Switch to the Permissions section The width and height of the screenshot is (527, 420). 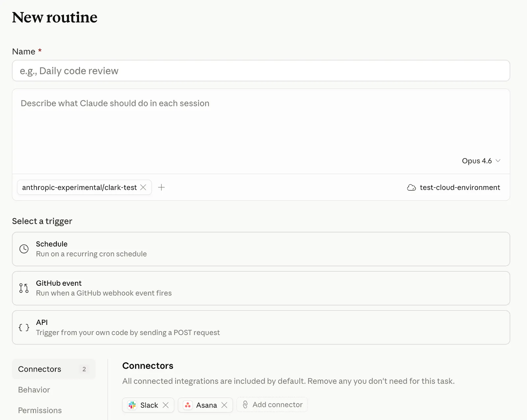coord(40,410)
